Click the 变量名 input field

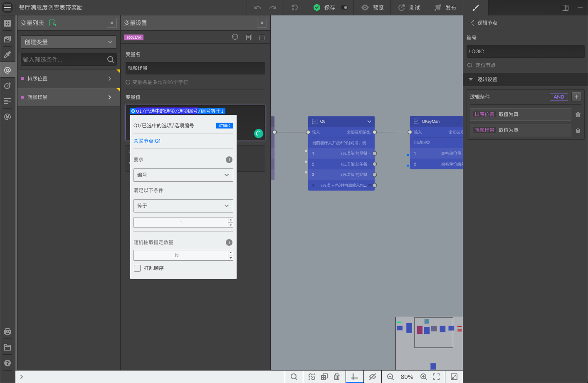pyautogui.click(x=195, y=68)
